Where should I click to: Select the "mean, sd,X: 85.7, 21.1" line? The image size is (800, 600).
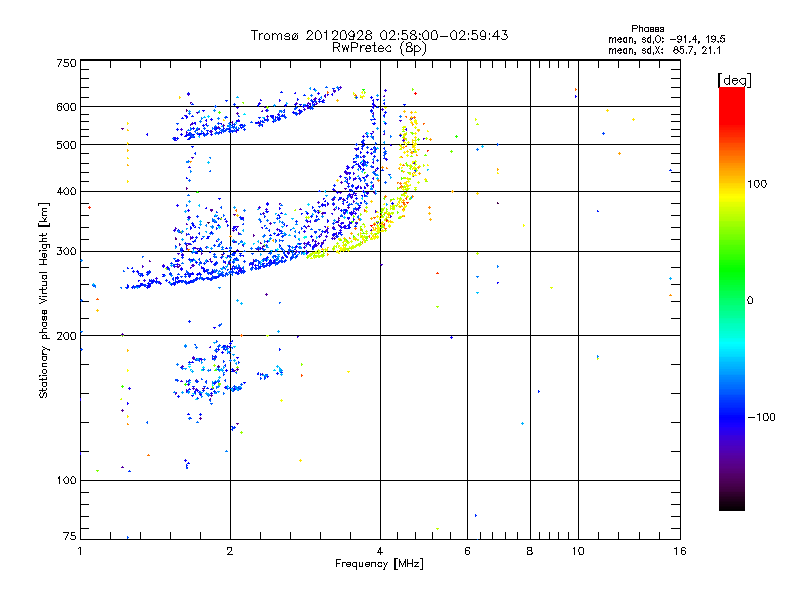point(665,50)
